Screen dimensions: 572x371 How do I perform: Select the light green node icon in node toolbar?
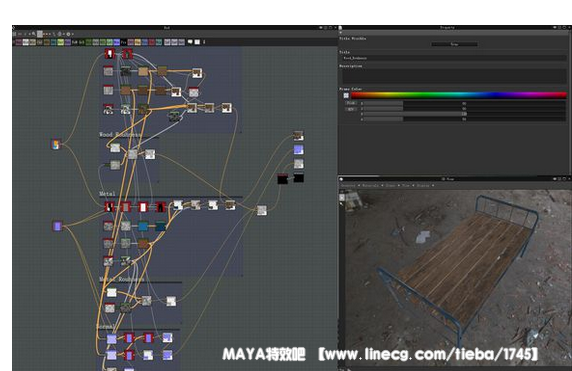point(61,42)
